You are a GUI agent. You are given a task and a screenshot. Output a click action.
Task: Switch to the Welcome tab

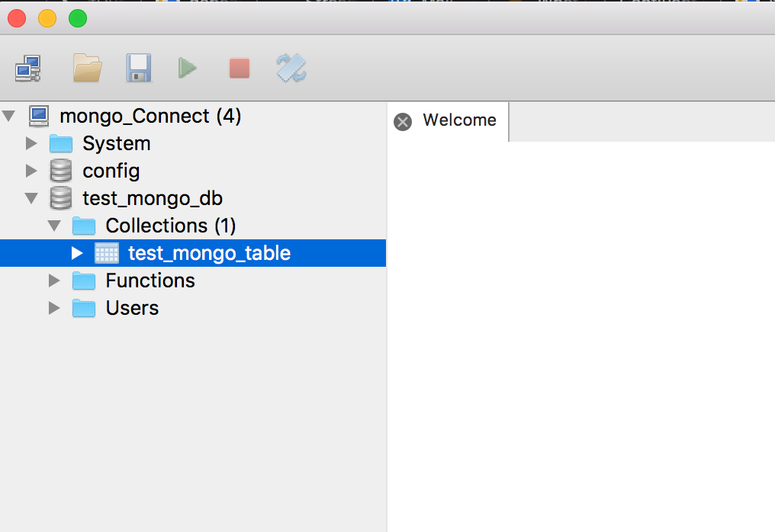coord(459,120)
